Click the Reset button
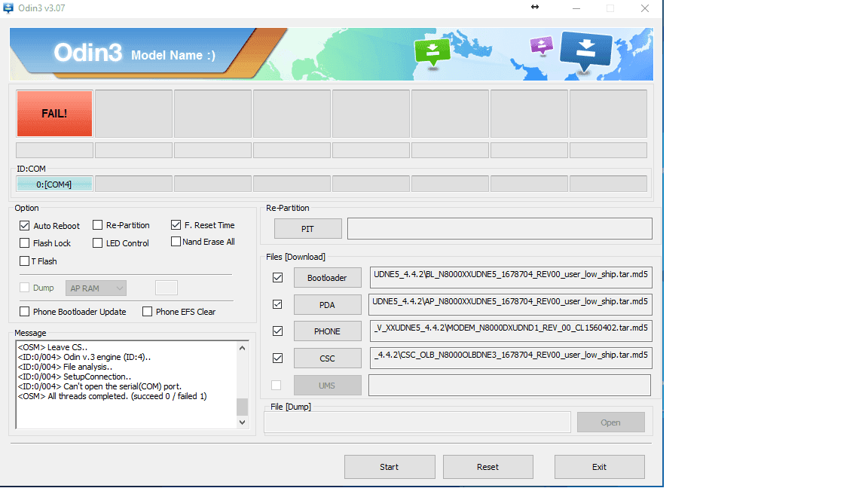Image resolution: width=868 pixels, height=488 pixels. coord(487,467)
